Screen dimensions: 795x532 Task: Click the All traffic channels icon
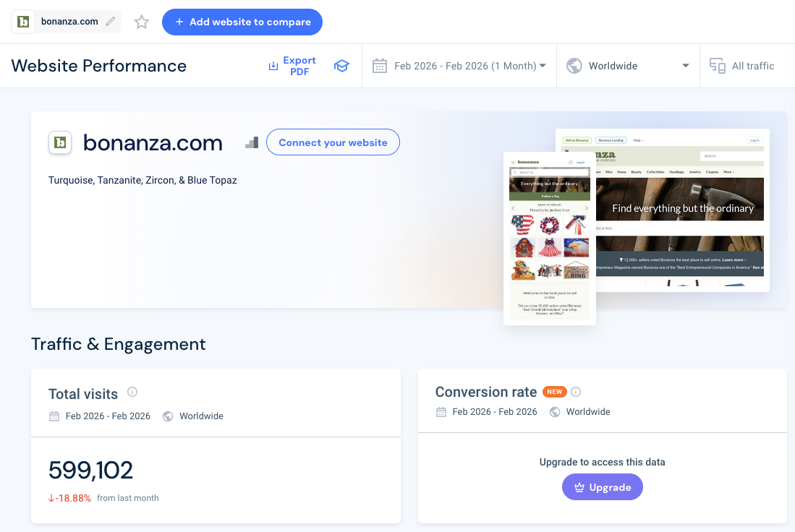tap(717, 65)
